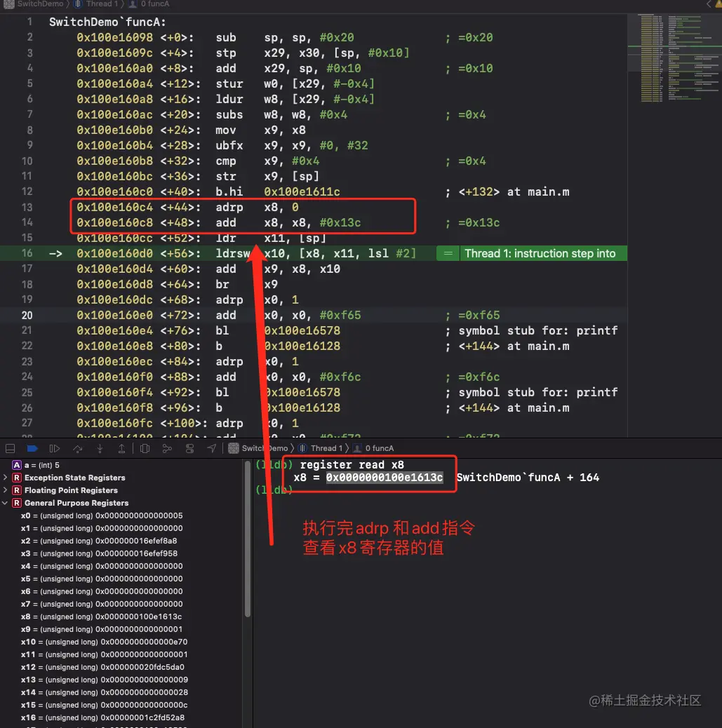
Task: Click the Step Out debugger icon
Action: click(x=121, y=447)
